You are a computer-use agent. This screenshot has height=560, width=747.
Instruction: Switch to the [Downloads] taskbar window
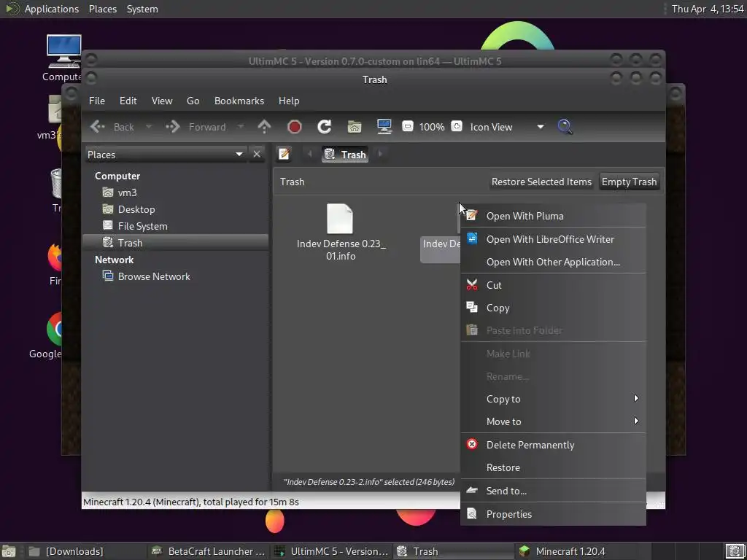(x=86, y=551)
